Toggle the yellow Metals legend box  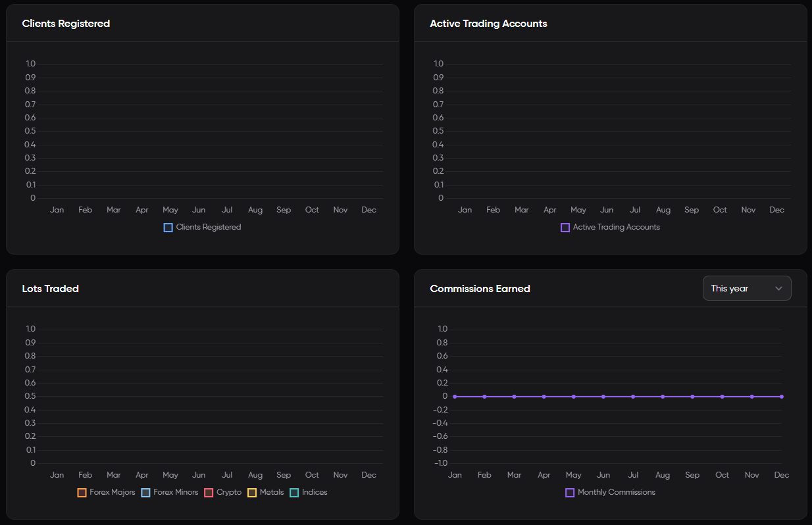point(252,493)
